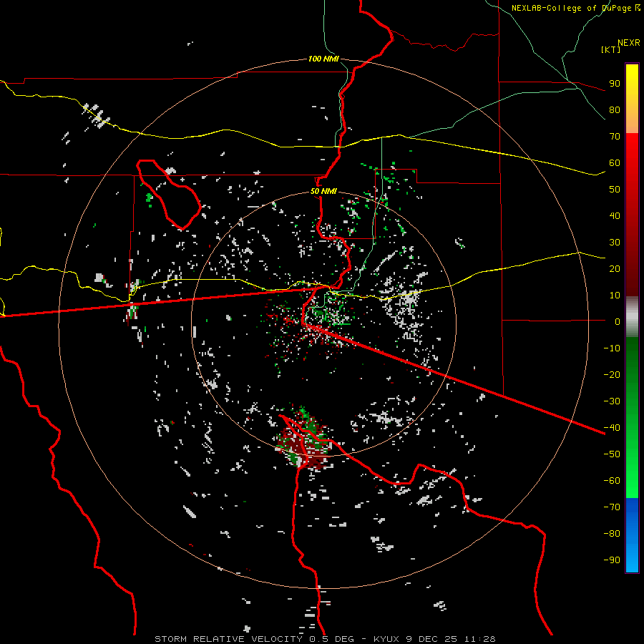644x644 pixels.
Task: Click the -60 value on the velocity scale
Action: 612,481
